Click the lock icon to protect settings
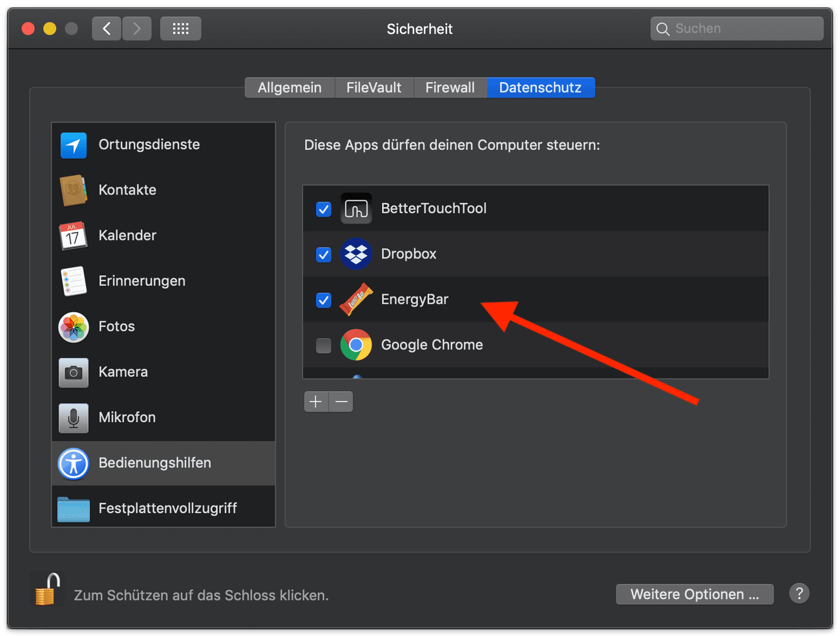Image resolution: width=840 pixels, height=636 pixels. pyautogui.click(x=47, y=589)
